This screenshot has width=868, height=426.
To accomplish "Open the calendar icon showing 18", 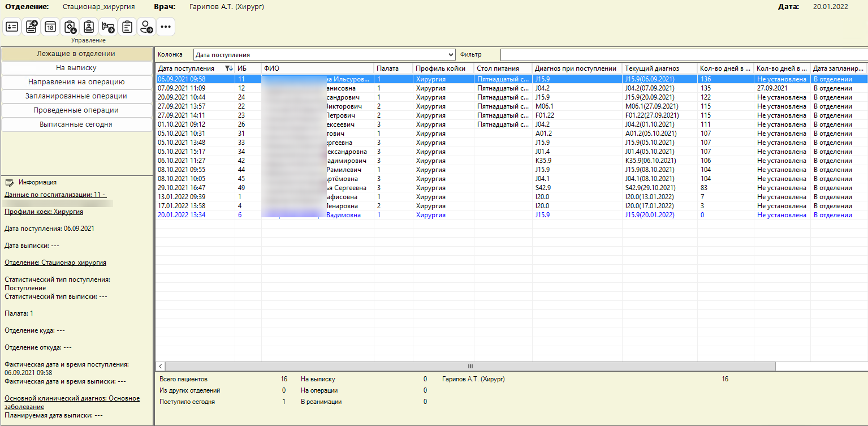I will point(50,27).
